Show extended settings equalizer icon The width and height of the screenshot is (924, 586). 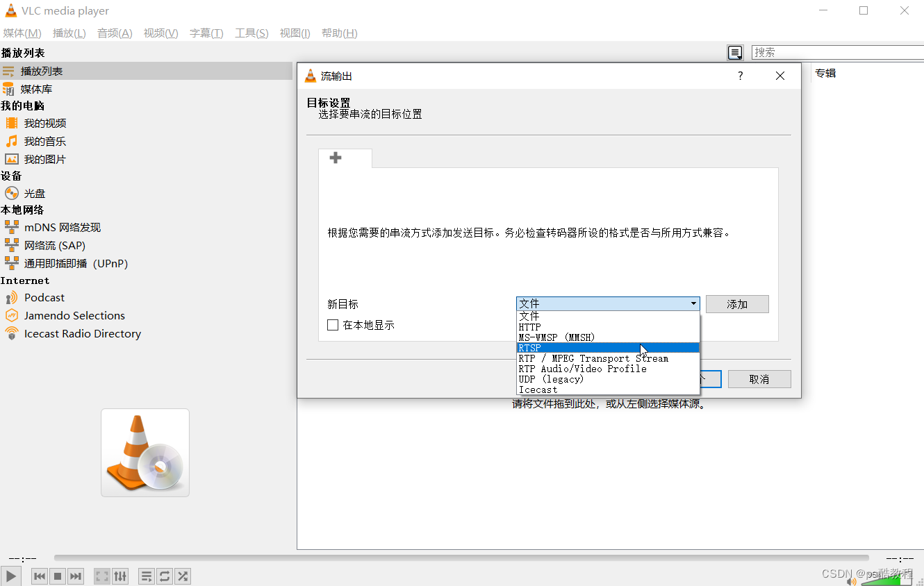click(120, 576)
